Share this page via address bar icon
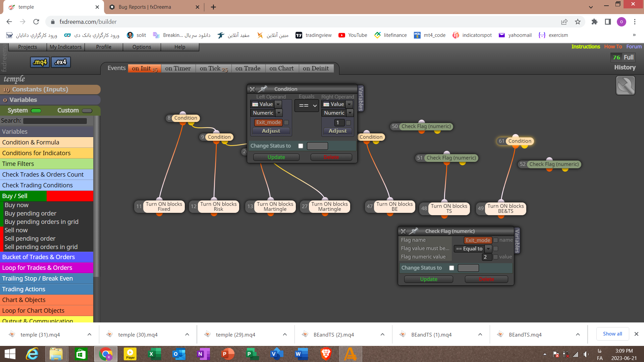644x362 pixels. [564, 22]
